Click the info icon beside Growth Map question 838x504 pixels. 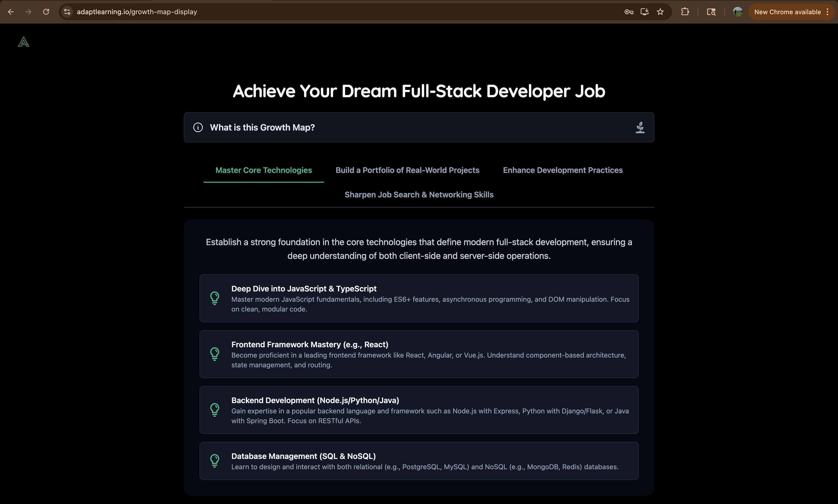coord(198,127)
